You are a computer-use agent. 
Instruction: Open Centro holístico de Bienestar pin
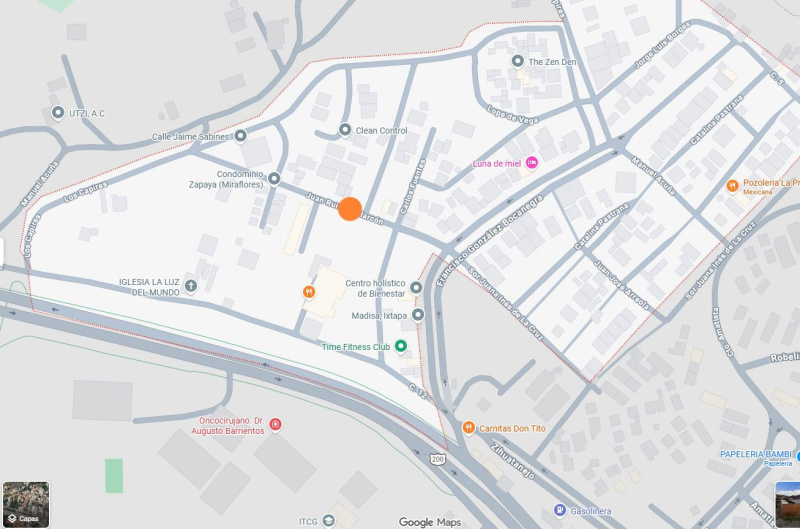tap(416, 288)
